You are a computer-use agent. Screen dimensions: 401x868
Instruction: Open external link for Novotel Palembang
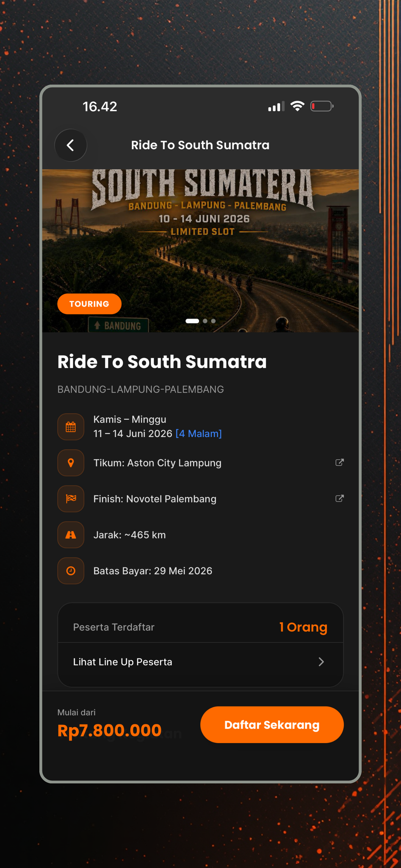pyautogui.click(x=339, y=498)
